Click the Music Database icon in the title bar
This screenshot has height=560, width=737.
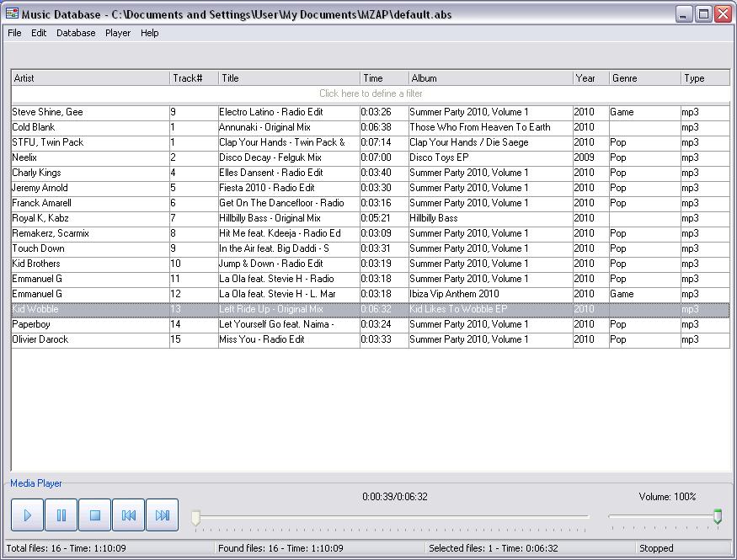click(x=11, y=13)
